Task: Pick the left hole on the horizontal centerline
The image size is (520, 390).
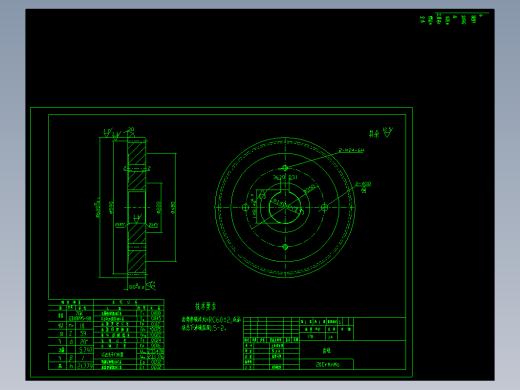Action: tap(245, 208)
